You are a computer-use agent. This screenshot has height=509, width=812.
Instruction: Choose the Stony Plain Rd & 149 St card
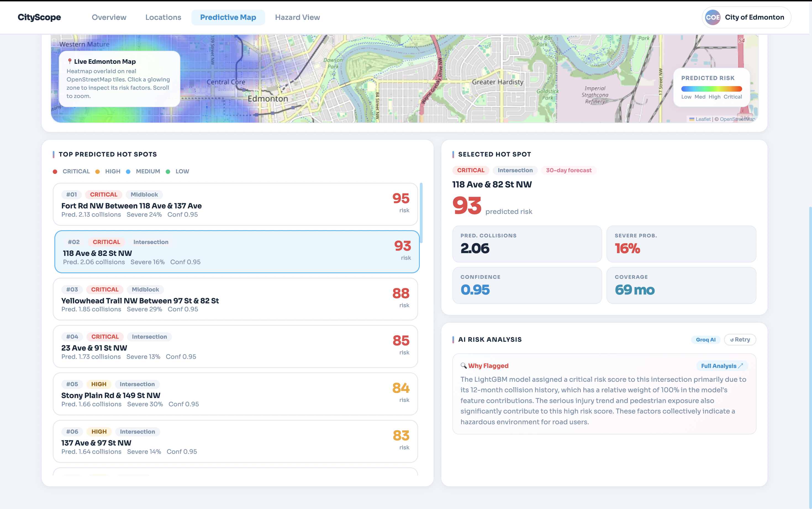click(x=235, y=394)
